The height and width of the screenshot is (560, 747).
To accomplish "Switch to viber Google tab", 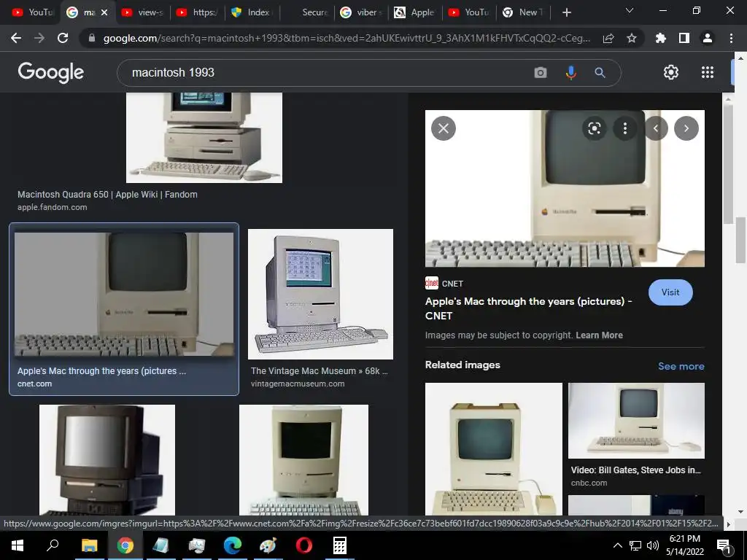I will point(361,12).
